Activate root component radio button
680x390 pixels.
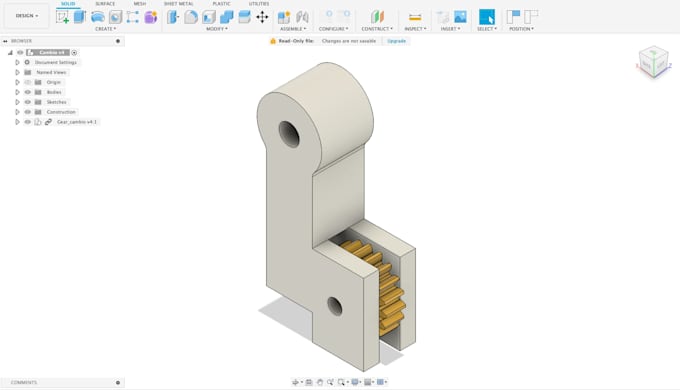74,52
